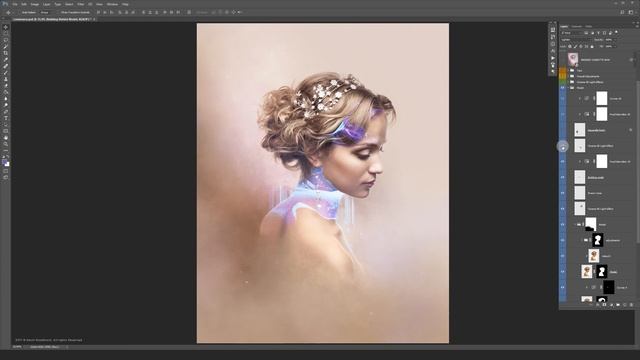
Task: Select the Brush tool
Action: [x=6, y=73]
